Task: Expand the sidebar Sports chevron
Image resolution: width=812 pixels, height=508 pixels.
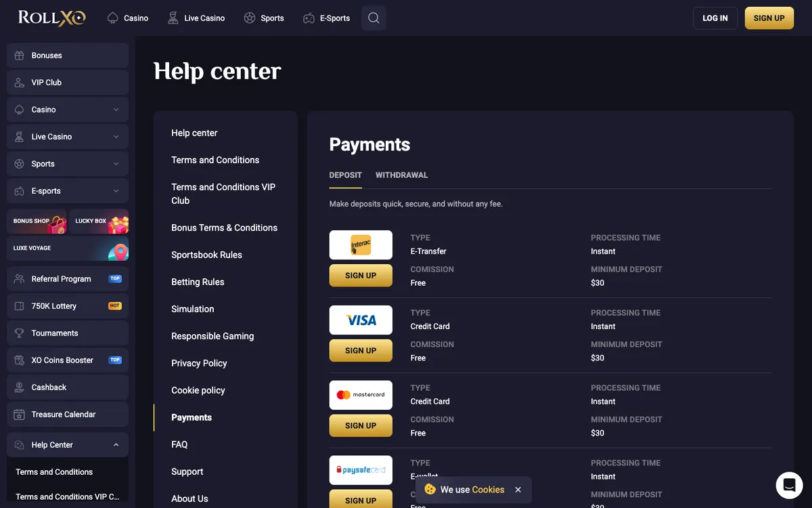Action: tap(116, 164)
